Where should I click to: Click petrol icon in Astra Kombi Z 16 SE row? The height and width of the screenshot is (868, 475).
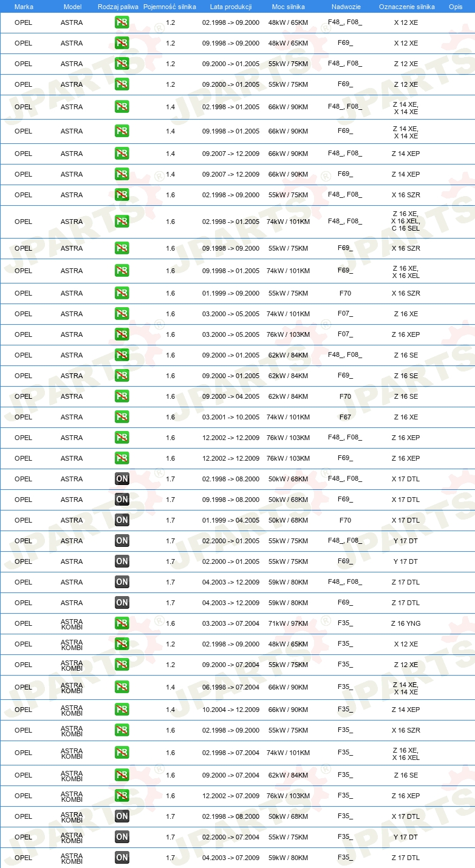pos(122,775)
